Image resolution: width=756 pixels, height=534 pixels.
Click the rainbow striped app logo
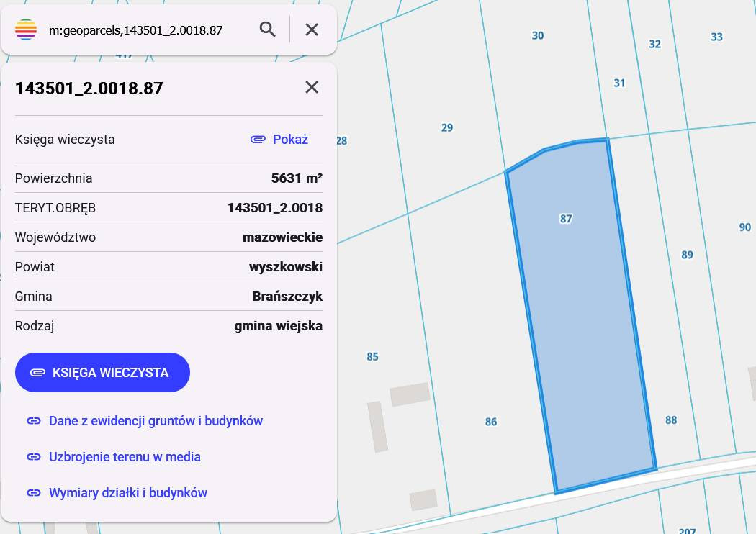[26, 30]
